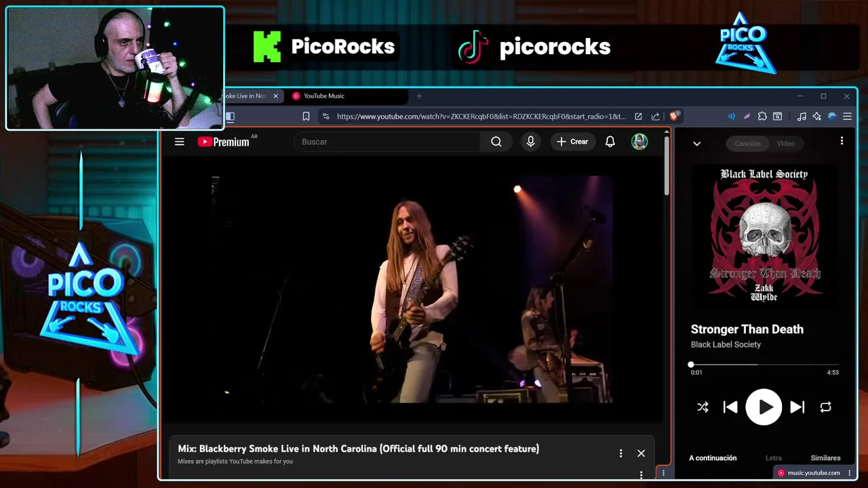This screenshot has width=868, height=488.
Task: Click the 4:53 duration text
Action: coord(833,373)
